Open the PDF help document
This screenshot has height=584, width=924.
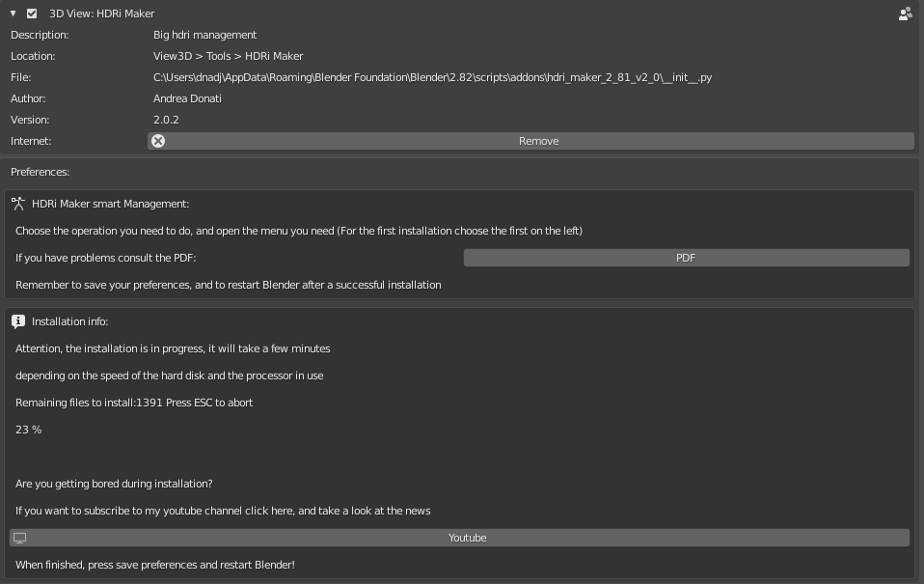(687, 258)
